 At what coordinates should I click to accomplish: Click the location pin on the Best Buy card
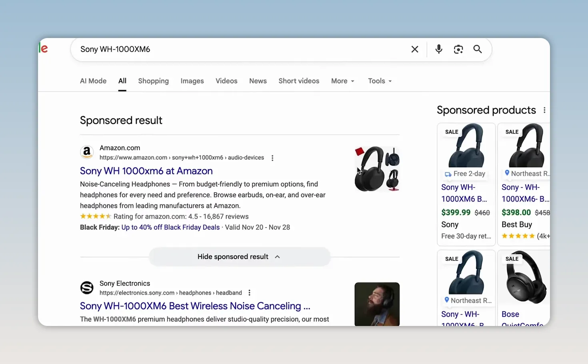coord(507,173)
